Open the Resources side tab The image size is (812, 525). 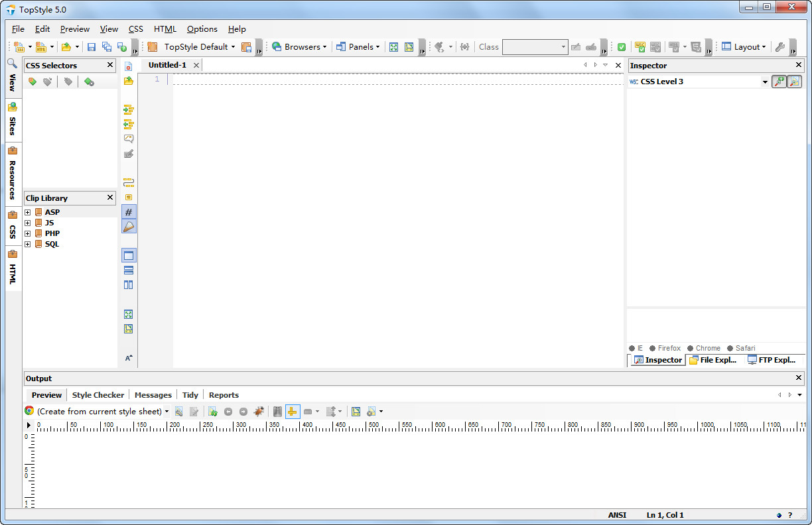[13, 174]
